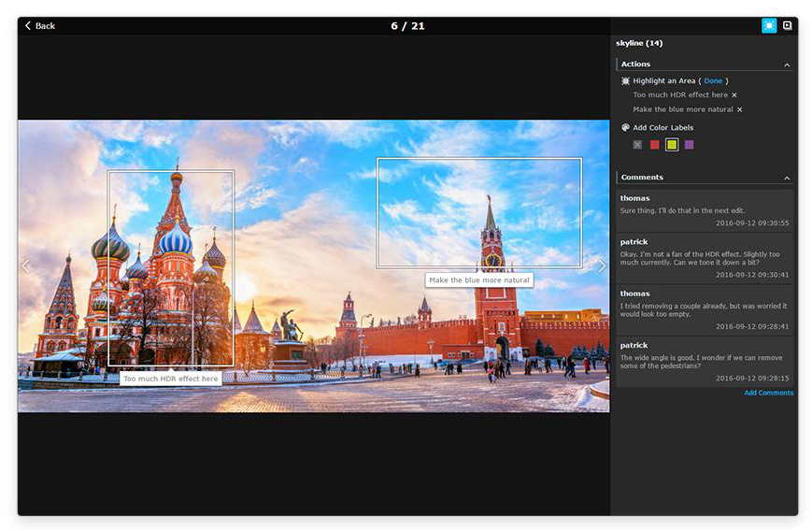This screenshot has width=812, height=530.
Task: Click the panel view icon at top right
Action: click(x=788, y=25)
